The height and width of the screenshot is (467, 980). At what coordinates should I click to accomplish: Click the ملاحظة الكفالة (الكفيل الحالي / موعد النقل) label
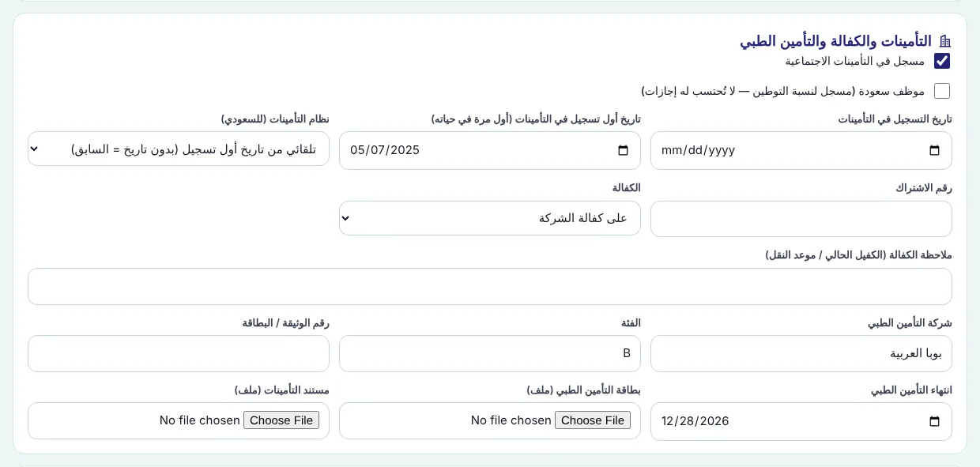coord(858,255)
